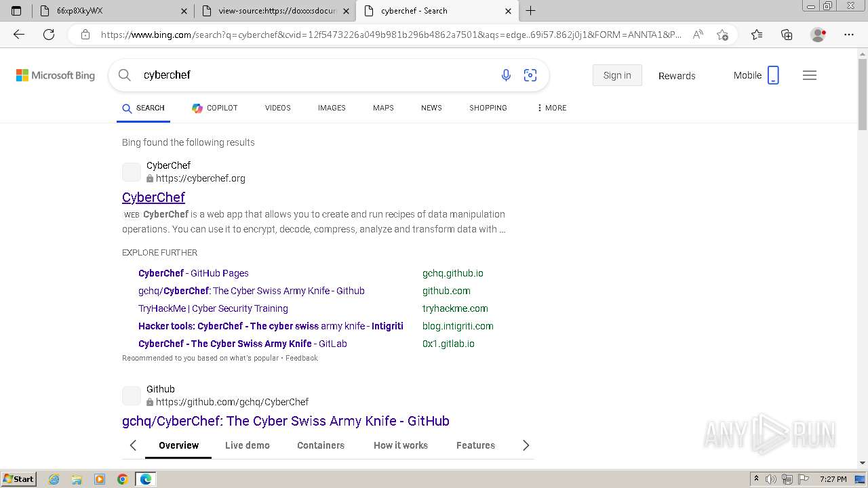Open tryhackme.com green URL

[x=455, y=308]
